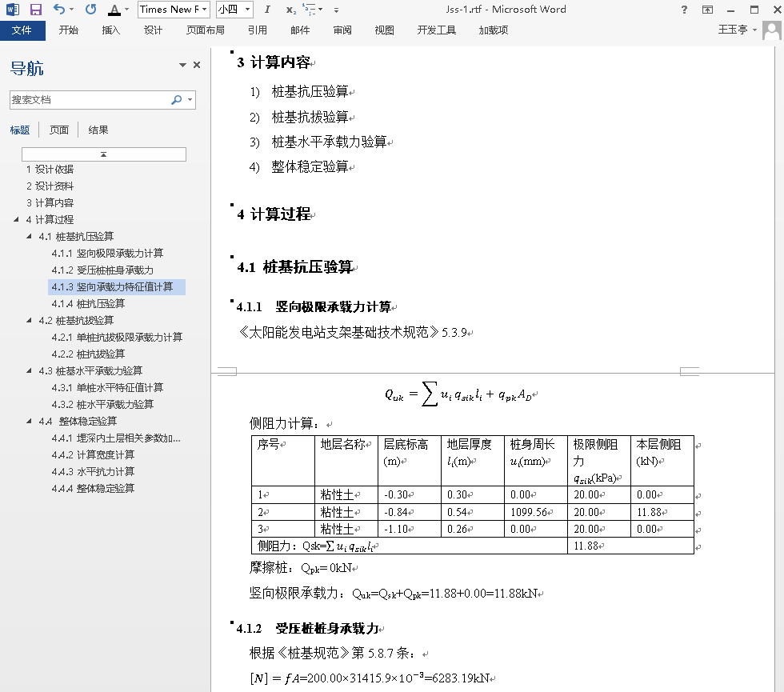Screen dimensions: 784x692
Task: Collapse the '4 计算过程' heading in navigation
Action: 17,220
